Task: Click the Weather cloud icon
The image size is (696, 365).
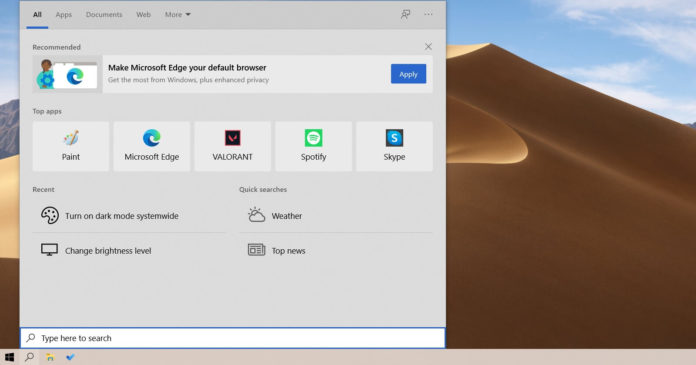Action: [256, 215]
